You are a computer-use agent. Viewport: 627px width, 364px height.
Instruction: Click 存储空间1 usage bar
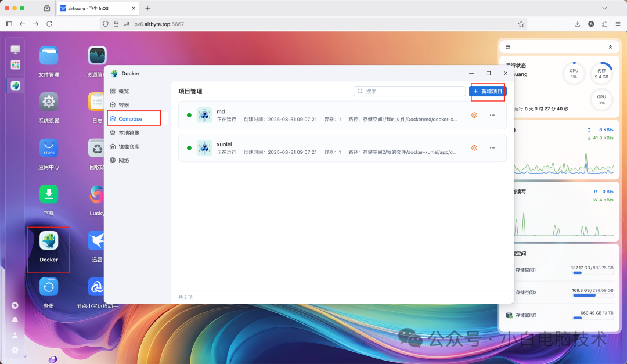[x=593, y=273]
